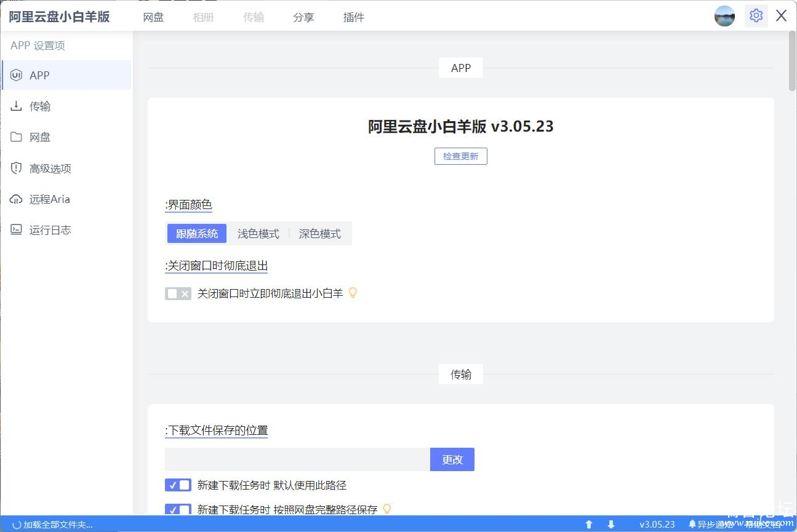Click the shield icon beside 高级选项
The image size is (797, 532).
(17, 168)
